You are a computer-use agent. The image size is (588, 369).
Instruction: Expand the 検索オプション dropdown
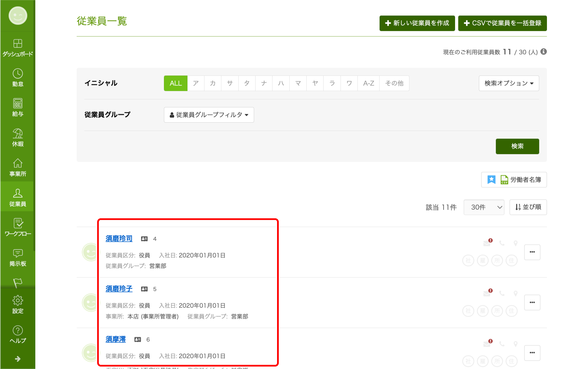point(509,83)
